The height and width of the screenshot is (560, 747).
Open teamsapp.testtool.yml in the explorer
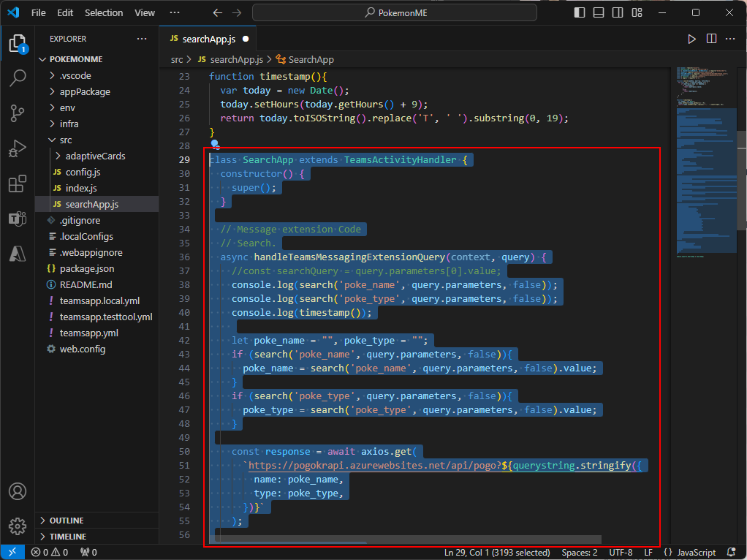[x=97, y=317]
